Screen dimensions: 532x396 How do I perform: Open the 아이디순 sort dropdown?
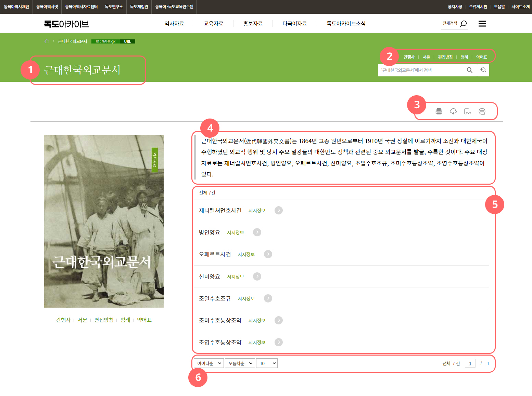pos(209,363)
